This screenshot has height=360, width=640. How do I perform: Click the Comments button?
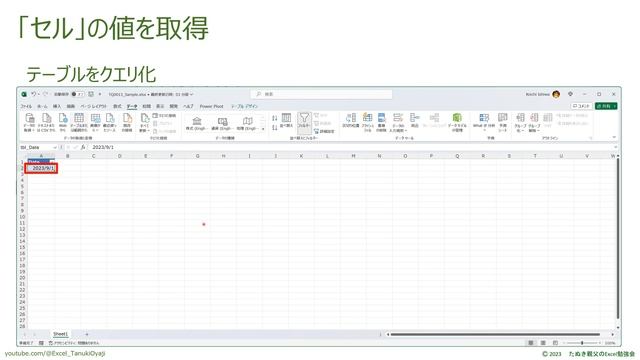pyautogui.click(x=582, y=106)
